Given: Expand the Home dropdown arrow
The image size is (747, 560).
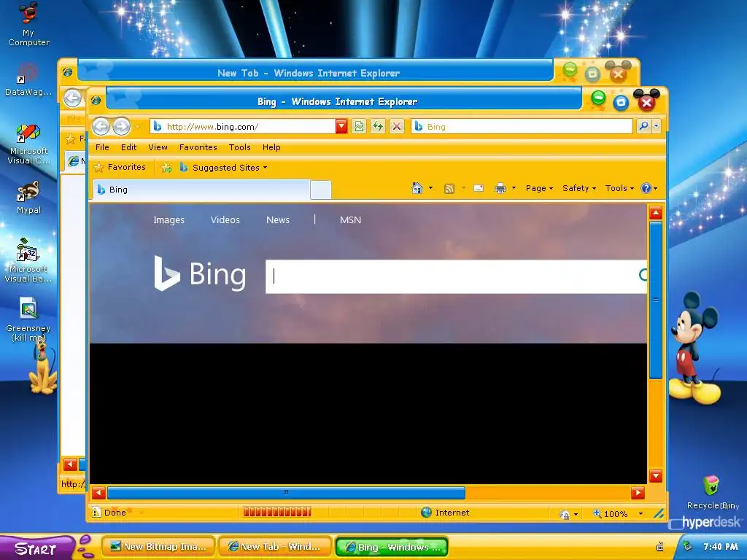Looking at the screenshot, I should coord(430,188).
